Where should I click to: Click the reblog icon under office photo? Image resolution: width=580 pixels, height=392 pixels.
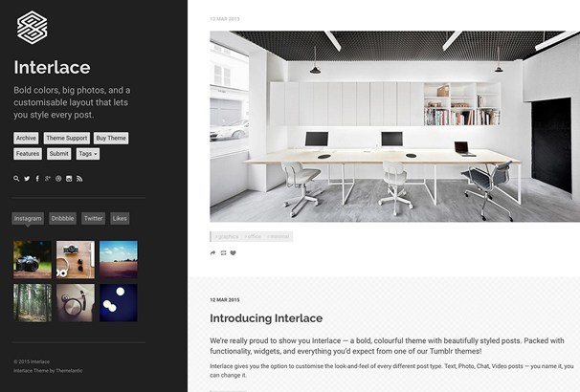pyautogui.click(x=223, y=253)
